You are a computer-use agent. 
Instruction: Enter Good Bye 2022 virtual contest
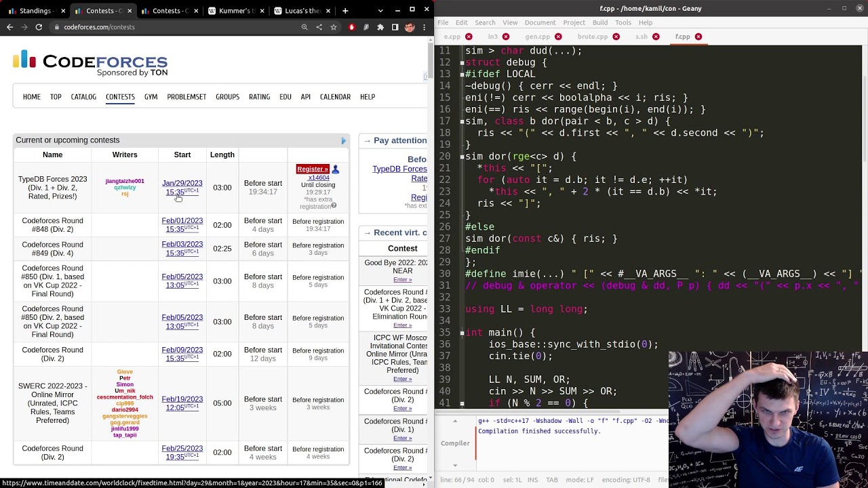pyautogui.click(x=402, y=279)
